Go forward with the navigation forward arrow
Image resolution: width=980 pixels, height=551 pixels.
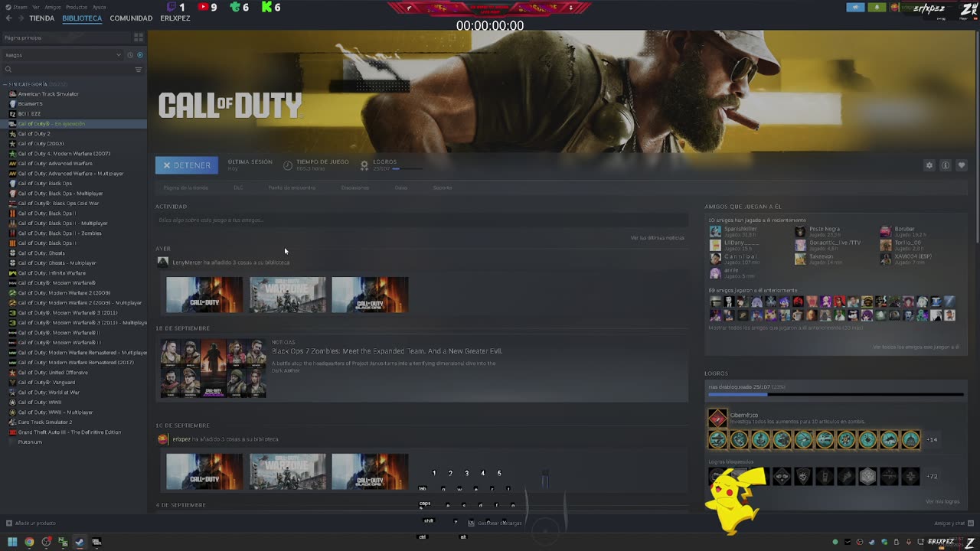[x=21, y=18]
